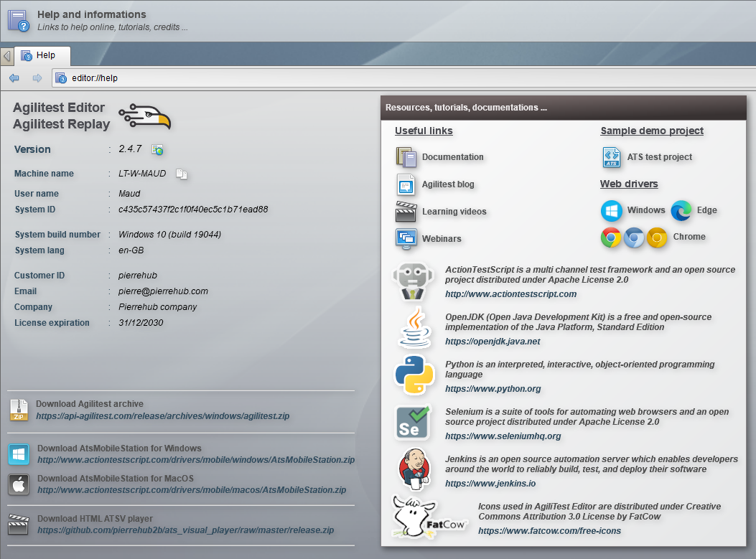The height and width of the screenshot is (559, 756).
Task: Click the Python logo icon
Action: point(415,375)
